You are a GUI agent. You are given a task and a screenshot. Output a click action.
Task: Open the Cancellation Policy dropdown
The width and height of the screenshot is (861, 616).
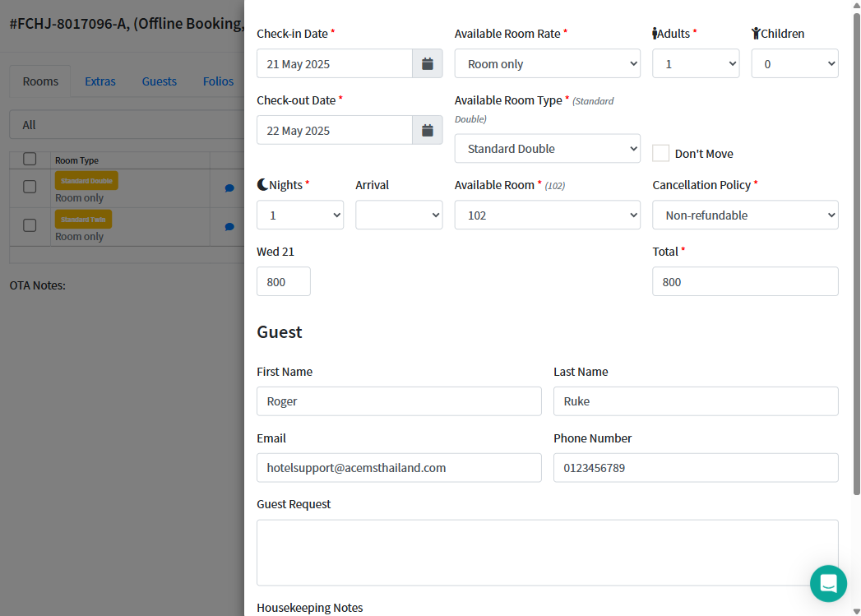click(745, 215)
